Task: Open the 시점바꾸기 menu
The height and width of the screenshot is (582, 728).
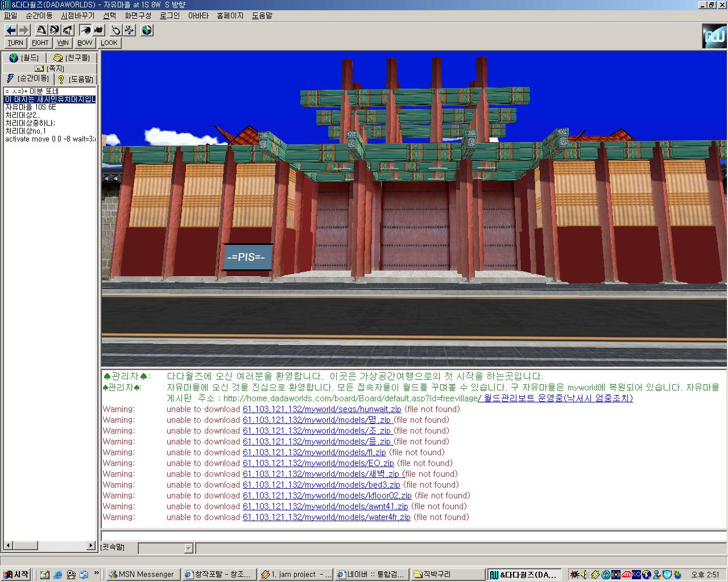Action: (x=77, y=16)
